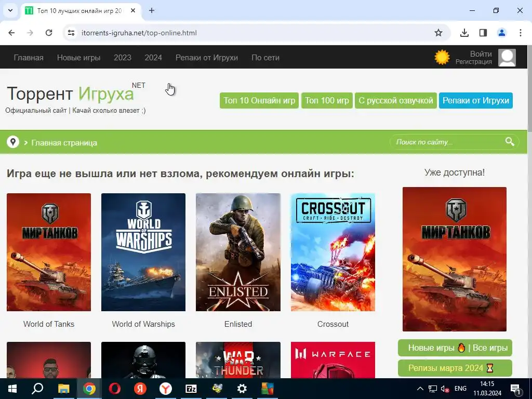Click the network tray icon
Image resolution: width=532 pixels, height=399 pixels.
coord(433,389)
